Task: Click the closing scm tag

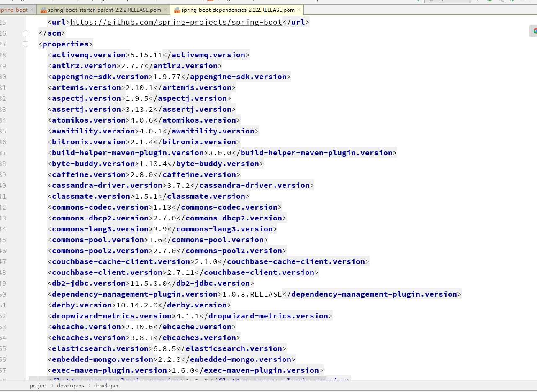Action: point(52,33)
